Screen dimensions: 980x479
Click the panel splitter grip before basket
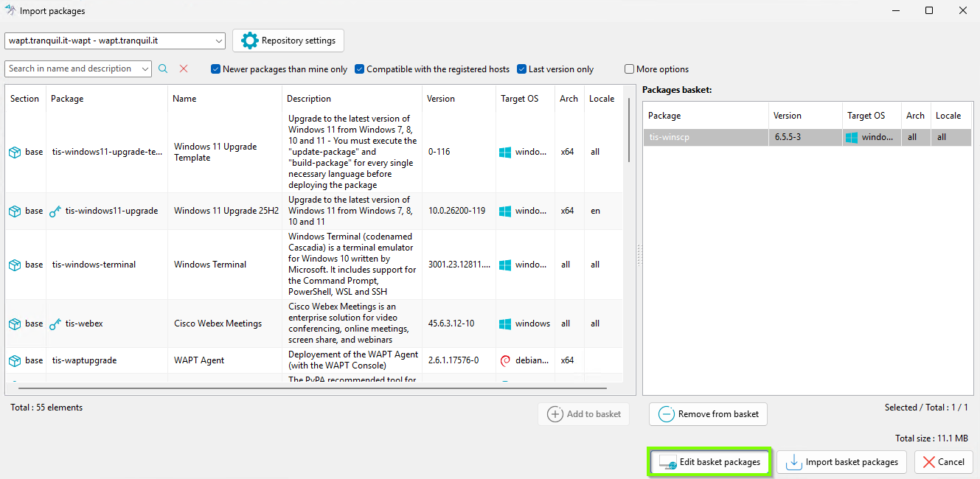tap(639, 255)
